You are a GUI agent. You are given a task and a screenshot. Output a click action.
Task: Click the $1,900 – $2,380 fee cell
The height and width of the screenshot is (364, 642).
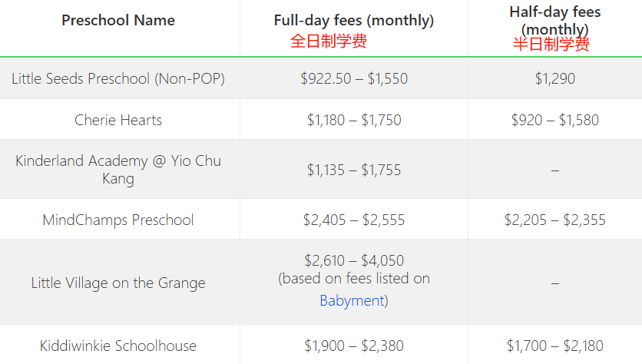[x=354, y=346]
